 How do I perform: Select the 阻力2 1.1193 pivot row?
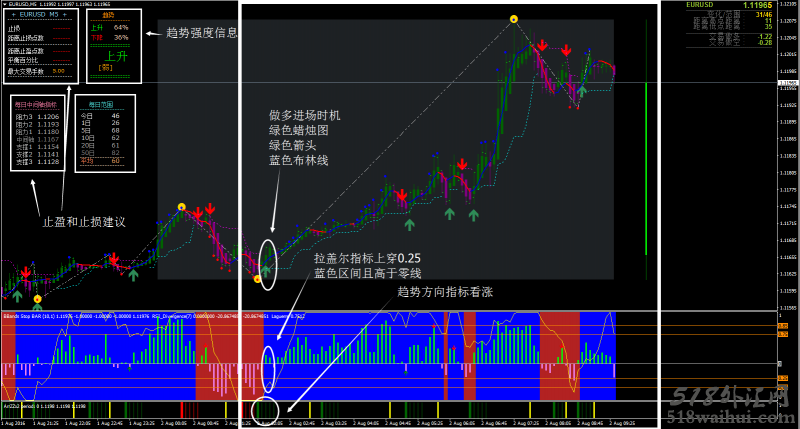(37, 124)
